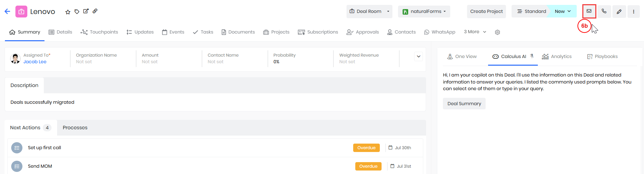Viewport: 644px width, 174px height.
Task: Open Jacob Lee assigned user link
Action: click(x=35, y=62)
